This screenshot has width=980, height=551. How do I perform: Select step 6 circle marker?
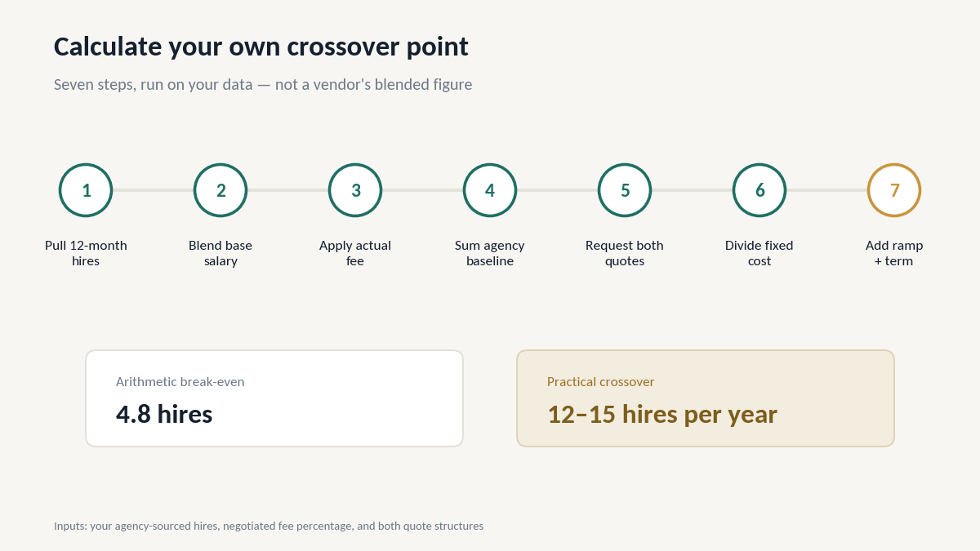pyautogui.click(x=759, y=190)
